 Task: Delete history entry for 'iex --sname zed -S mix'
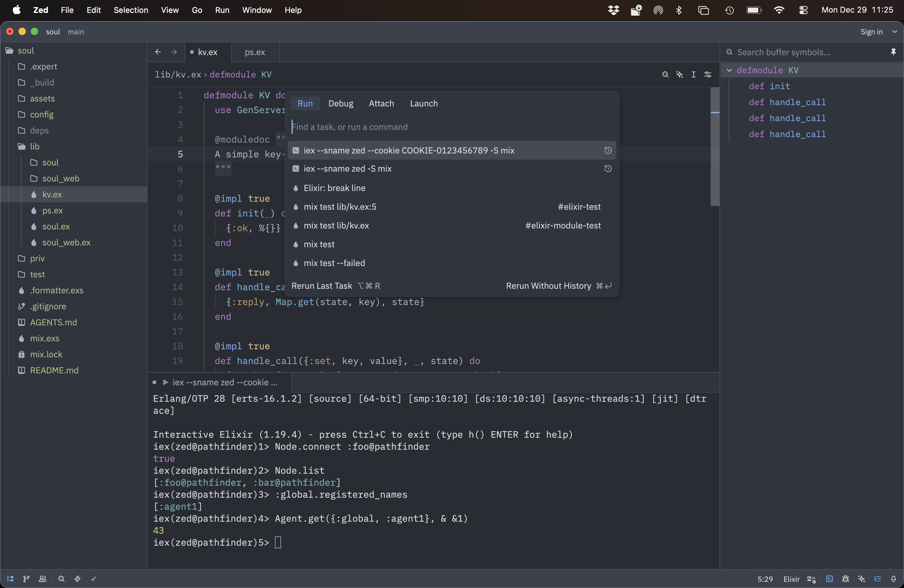pos(608,169)
